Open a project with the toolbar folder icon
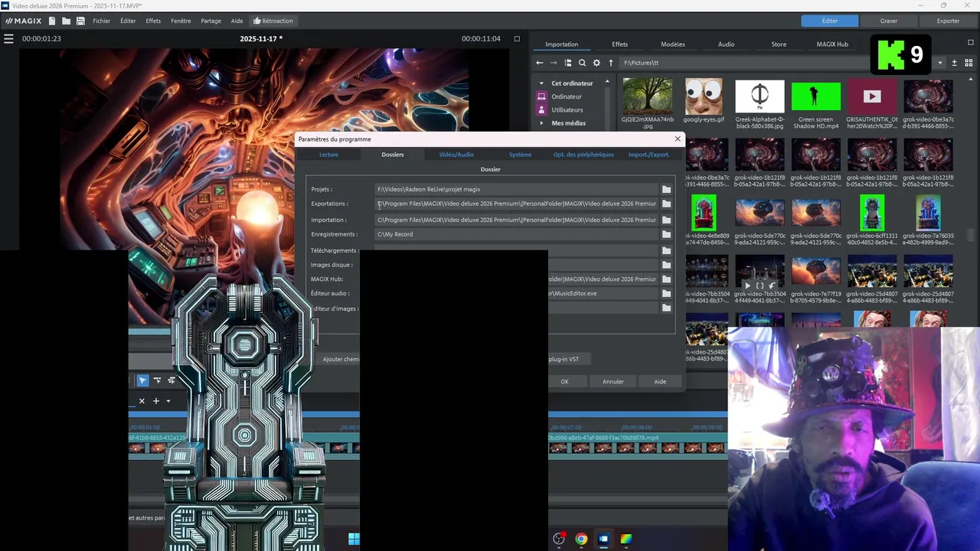Screen dimensions: 980x551 coord(66,21)
